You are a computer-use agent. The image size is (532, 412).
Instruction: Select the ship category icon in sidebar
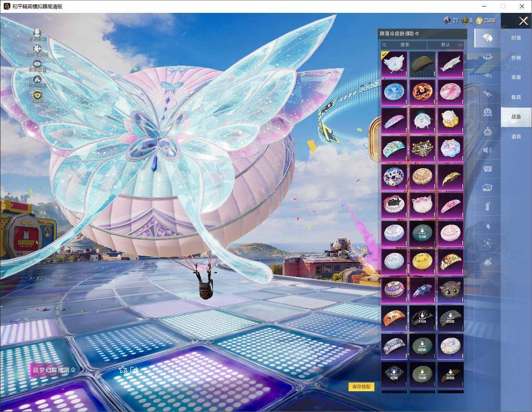pos(487,57)
